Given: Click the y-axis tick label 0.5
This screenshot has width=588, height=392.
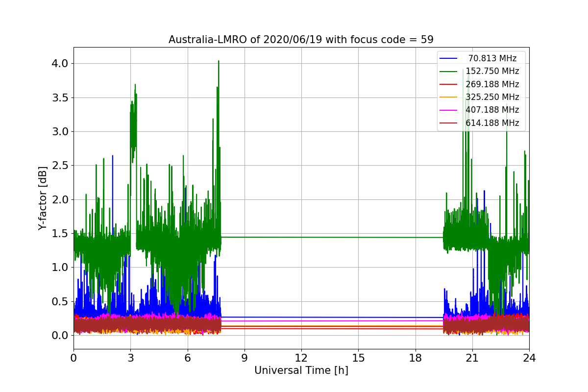Looking at the screenshot, I should (59, 302).
